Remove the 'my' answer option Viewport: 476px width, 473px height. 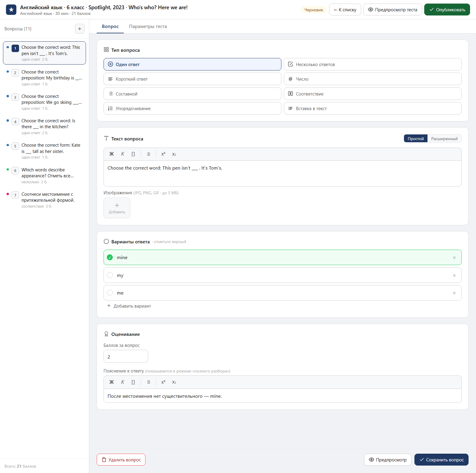454,275
